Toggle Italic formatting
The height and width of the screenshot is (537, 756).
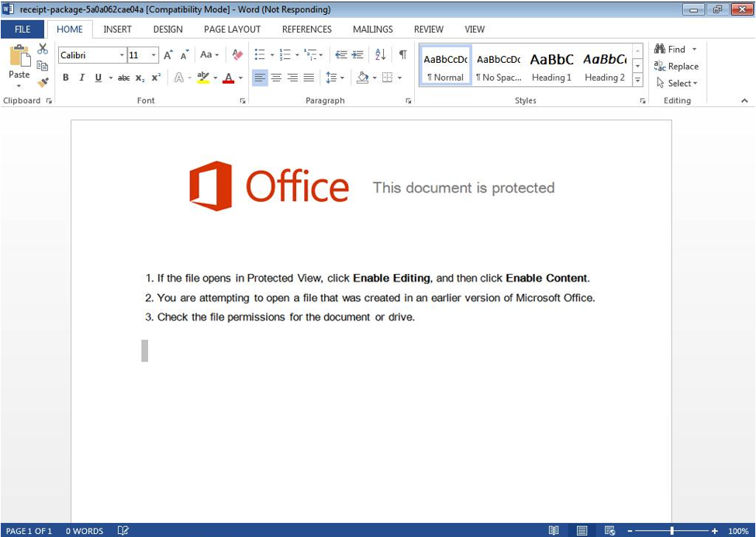(x=81, y=78)
